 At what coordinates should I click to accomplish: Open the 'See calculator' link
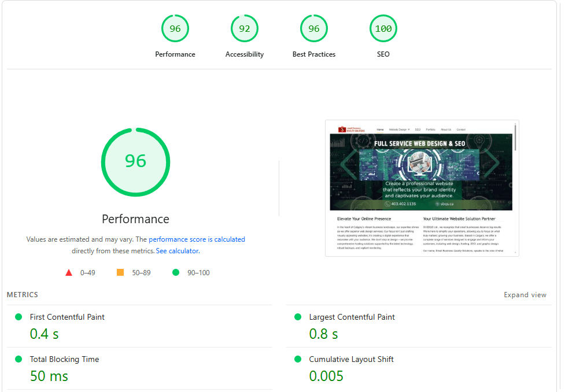177,251
